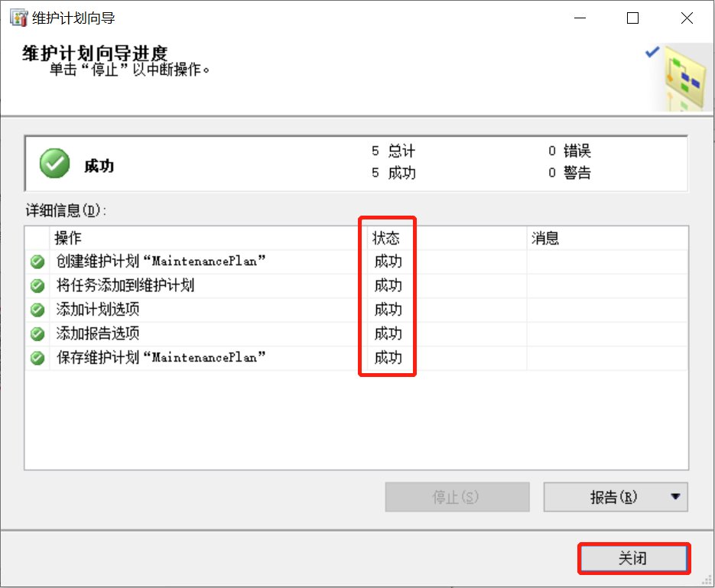Click the 关闭 button
This screenshot has height=588, width=715.
633,558
